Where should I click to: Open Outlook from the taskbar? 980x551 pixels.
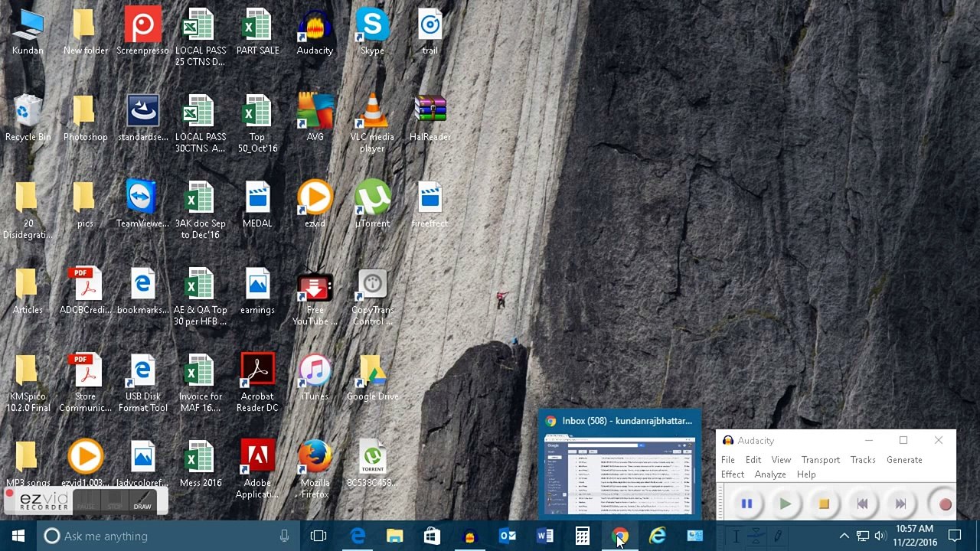507,536
